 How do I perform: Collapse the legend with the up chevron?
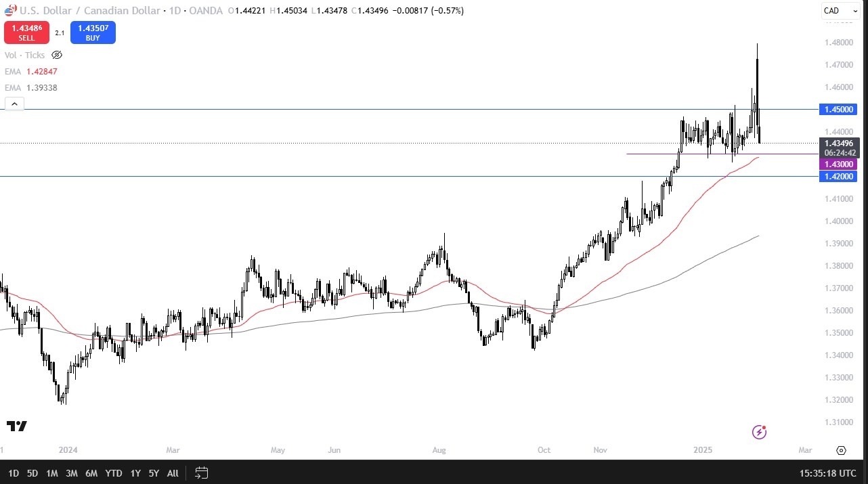click(14, 103)
